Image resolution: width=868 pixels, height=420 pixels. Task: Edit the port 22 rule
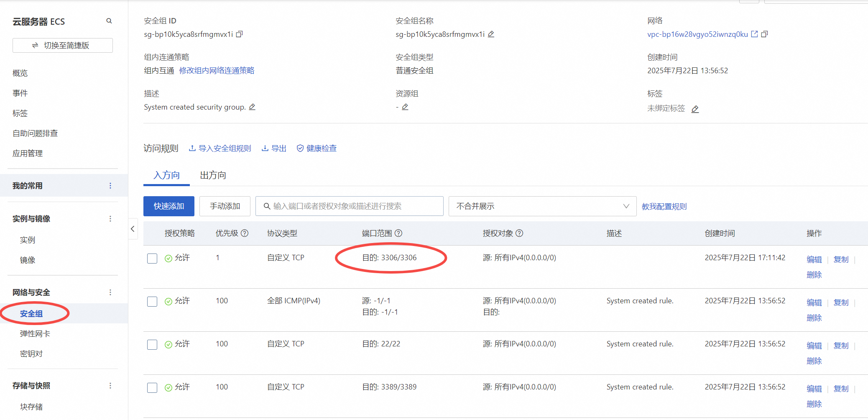pyautogui.click(x=814, y=346)
